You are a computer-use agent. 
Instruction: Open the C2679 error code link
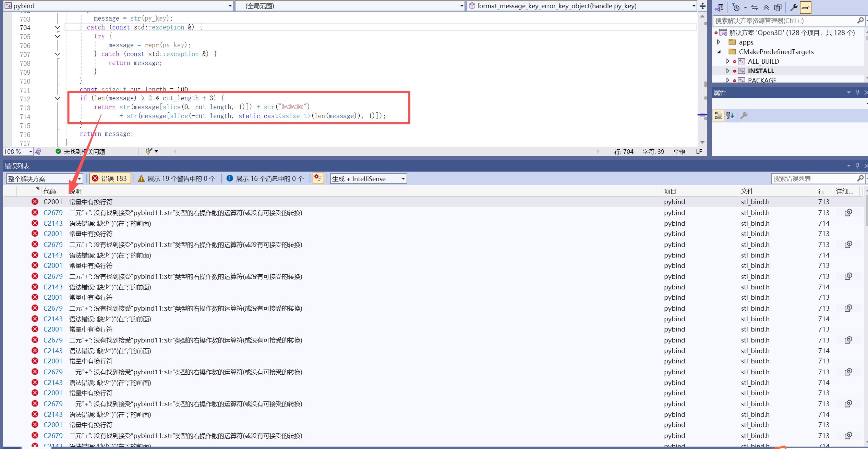click(53, 213)
